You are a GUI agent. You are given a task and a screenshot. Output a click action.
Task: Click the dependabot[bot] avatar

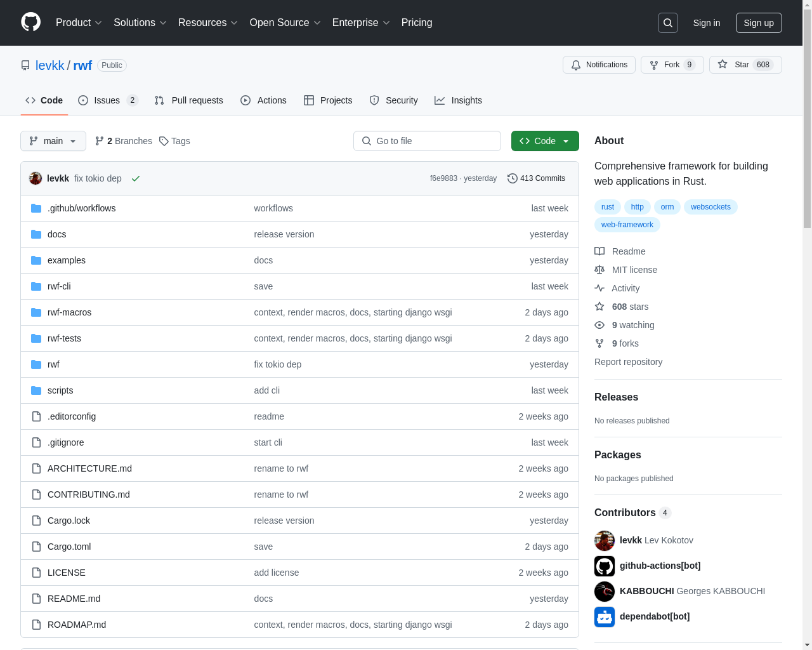pyautogui.click(x=605, y=616)
